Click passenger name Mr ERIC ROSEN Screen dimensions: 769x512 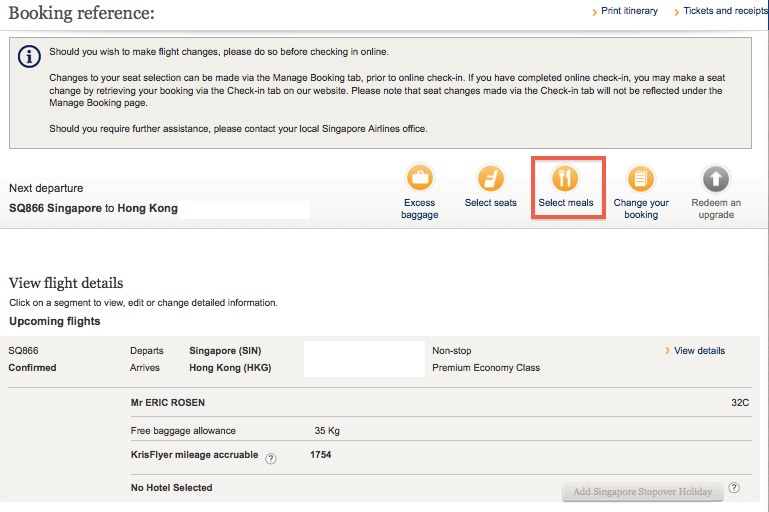click(174, 403)
